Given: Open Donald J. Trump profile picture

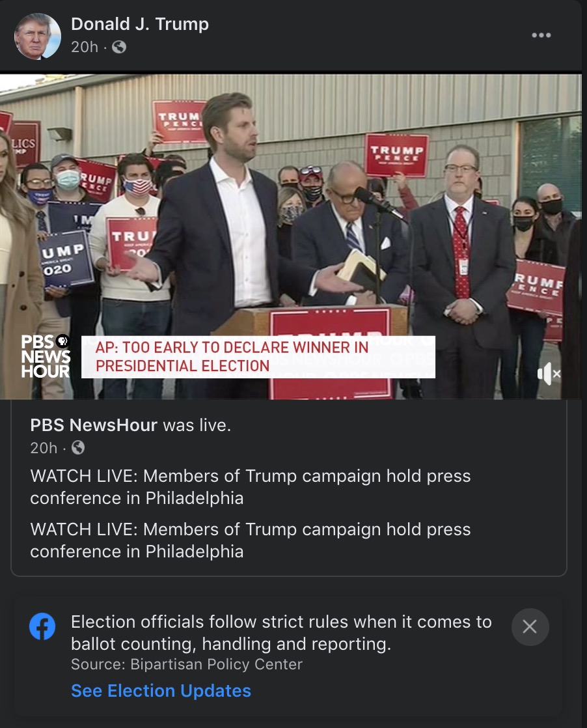Looking at the screenshot, I should 38,36.
